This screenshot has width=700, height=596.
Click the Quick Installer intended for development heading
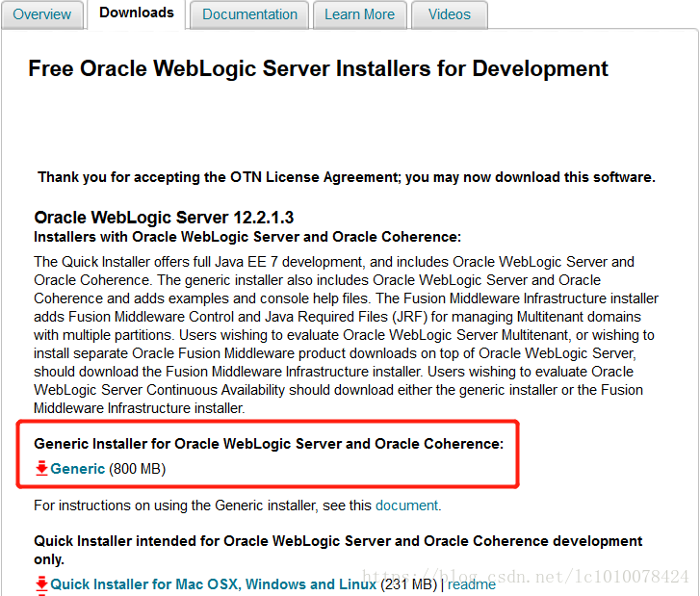coord(338,550)
